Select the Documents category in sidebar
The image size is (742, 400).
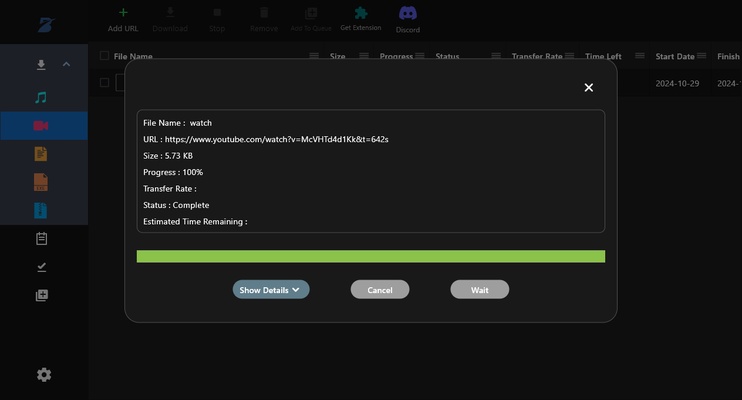[x=41, y=154]
